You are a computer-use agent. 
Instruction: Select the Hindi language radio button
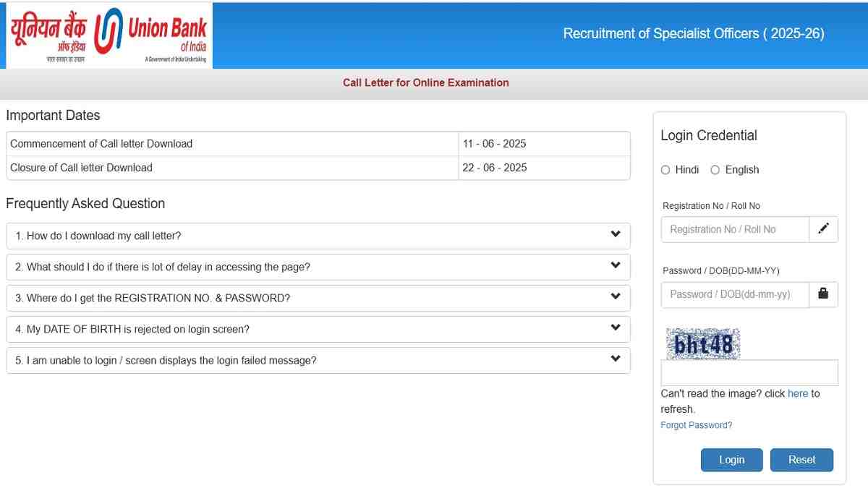tap(665, 170)
